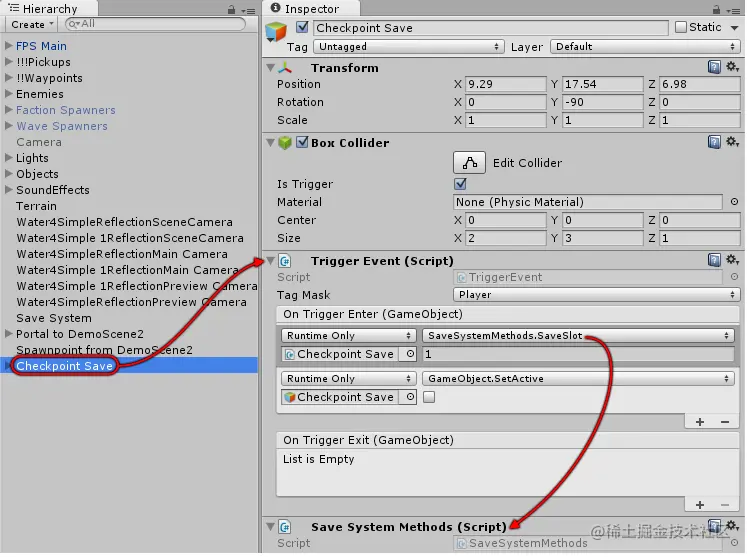Open Transform component help icon

point(714,67)
